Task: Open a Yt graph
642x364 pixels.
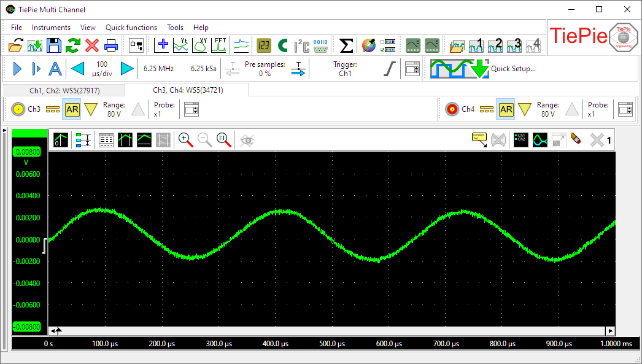Action: pos(179,45)
